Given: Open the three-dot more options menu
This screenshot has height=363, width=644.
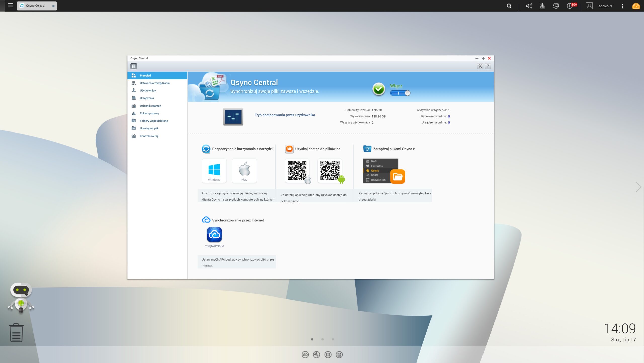Looking at the screenshot, I should 622,6.
